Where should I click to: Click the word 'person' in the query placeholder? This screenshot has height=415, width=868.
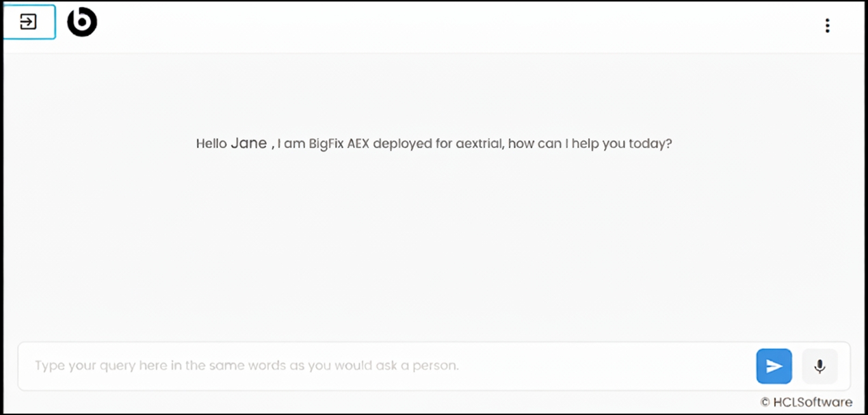pos(437,366)
